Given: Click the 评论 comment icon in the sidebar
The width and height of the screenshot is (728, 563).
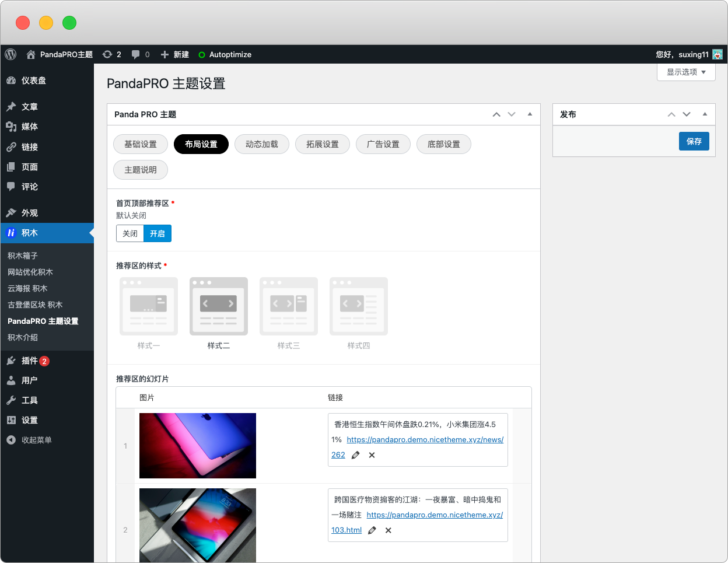Looking at the screenshot, I should click(11, 187).
